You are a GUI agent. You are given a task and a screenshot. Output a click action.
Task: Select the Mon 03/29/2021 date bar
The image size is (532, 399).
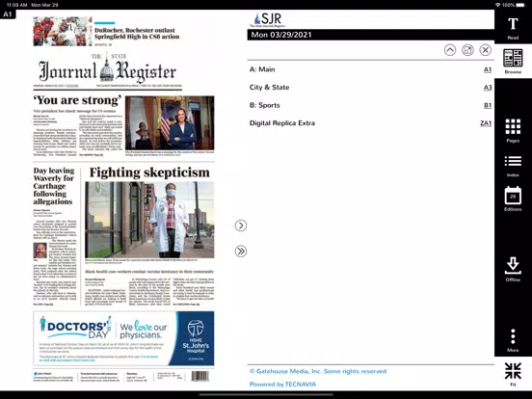point(370,35)
